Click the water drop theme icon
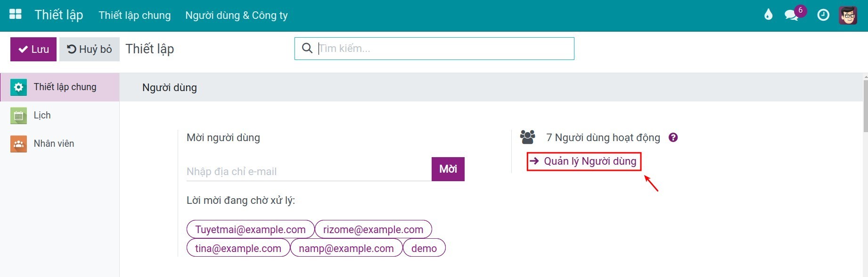 point(769,15)
